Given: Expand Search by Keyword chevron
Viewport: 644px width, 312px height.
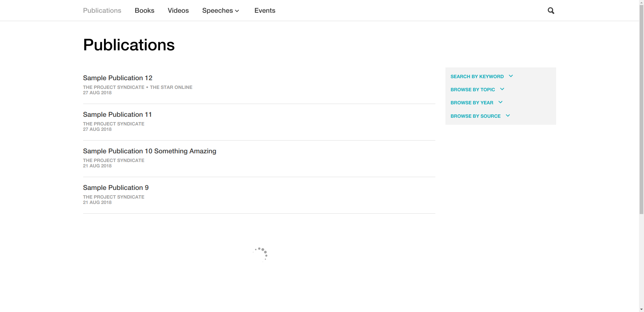Looking at the screenshot, I should (511, 76).
